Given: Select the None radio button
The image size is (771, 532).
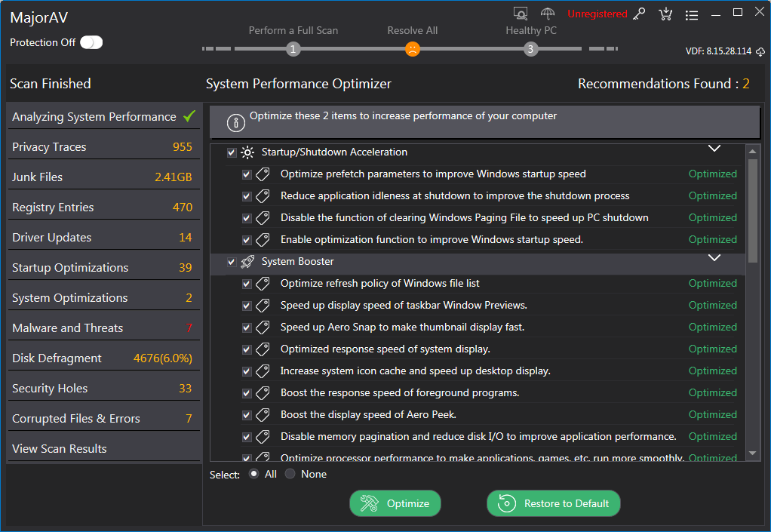Looking at the screenshot, I should (290, 473).
